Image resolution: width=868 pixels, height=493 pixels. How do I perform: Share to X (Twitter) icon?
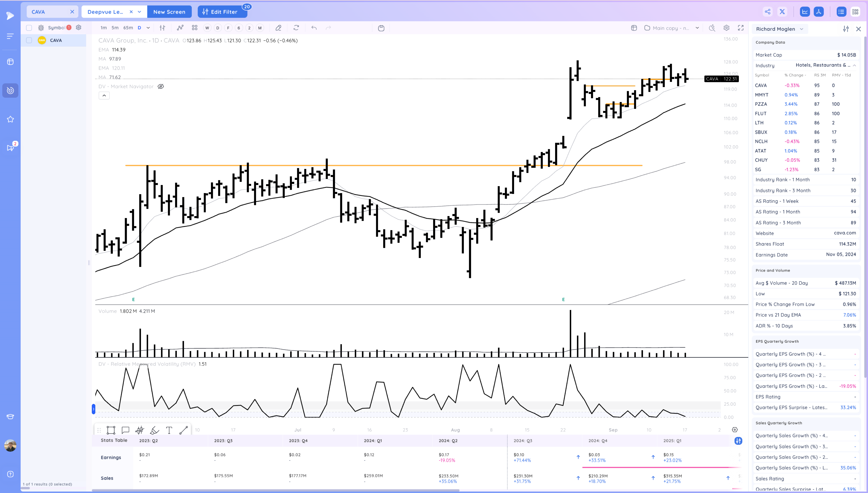[782, 12]
